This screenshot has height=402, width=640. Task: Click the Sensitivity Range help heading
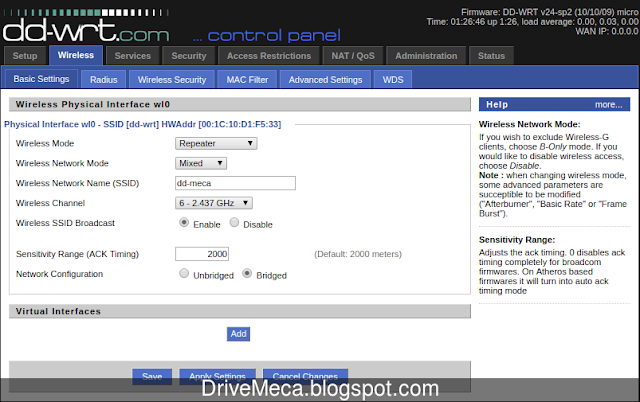pos(517,240)
